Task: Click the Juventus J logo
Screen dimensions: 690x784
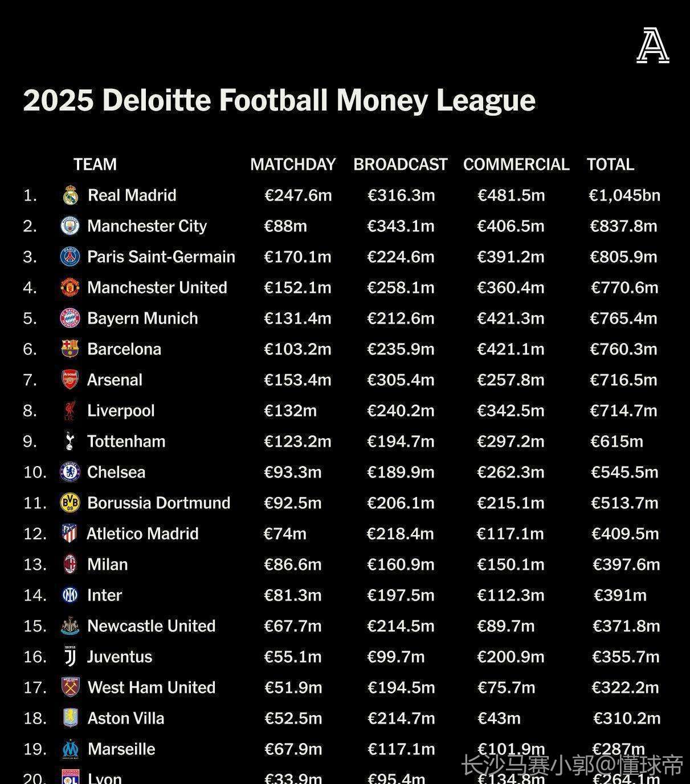Action: 70,656
